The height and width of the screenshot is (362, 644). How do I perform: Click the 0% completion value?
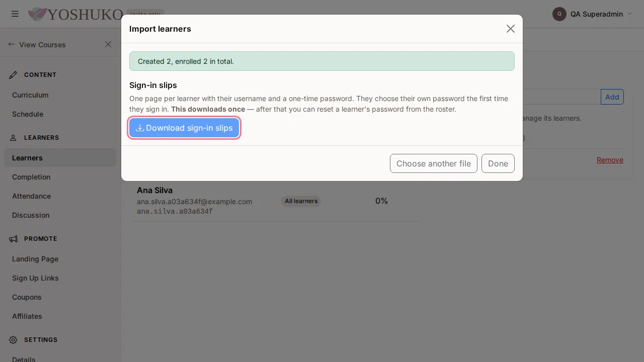coord(381,201)
